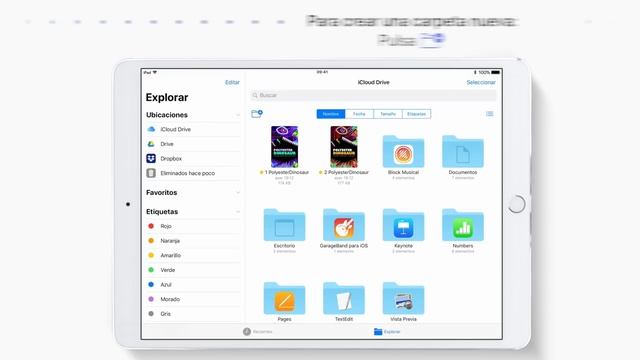This screenshot has width=640, height=360.
Task: Open the Keynote folder
Action: (x=403, y=225)
